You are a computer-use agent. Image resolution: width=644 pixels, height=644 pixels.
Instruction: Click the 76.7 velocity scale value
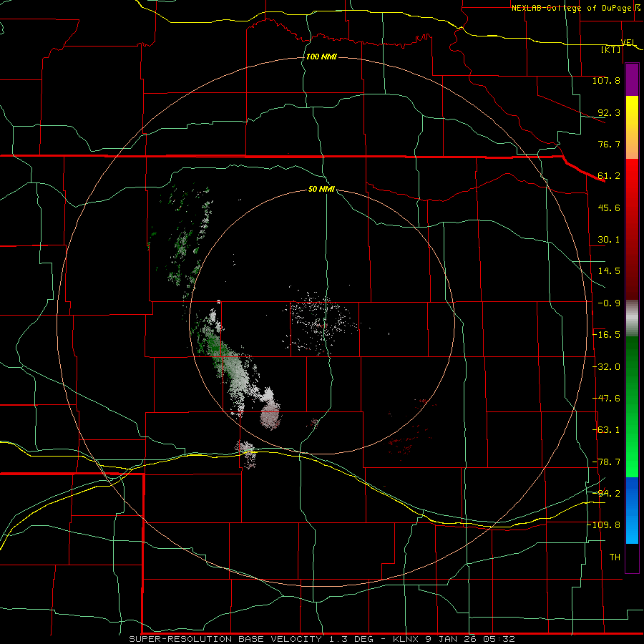pyautogui.click(x=609, y=144)
